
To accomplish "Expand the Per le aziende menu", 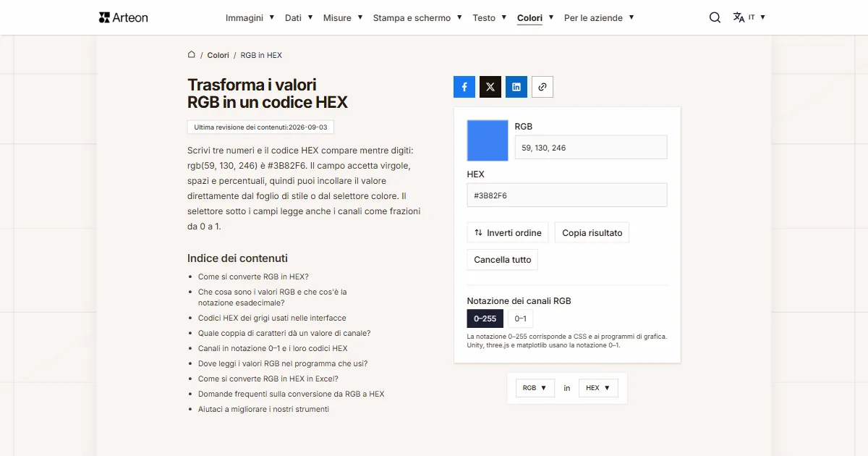I will [x=599, y=17].
